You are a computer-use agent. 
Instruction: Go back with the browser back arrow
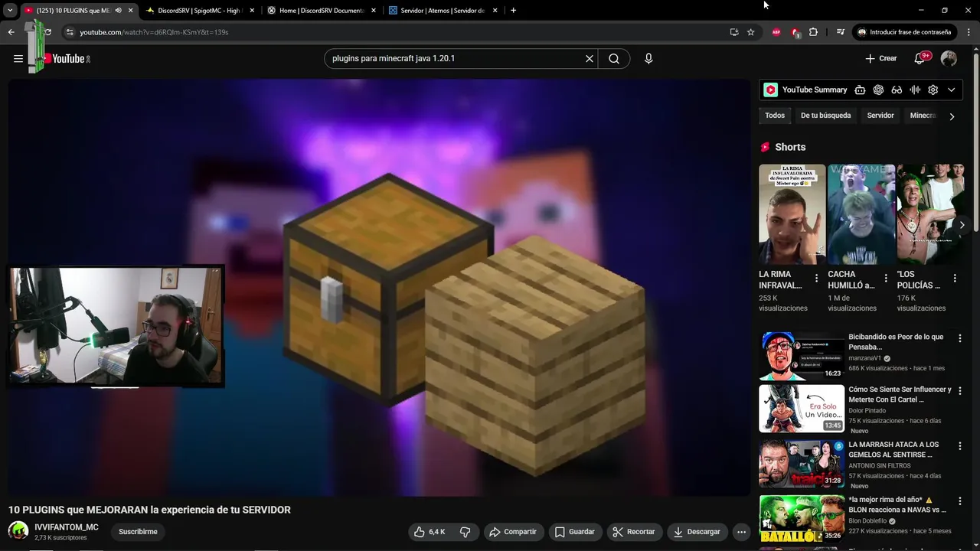11,32
